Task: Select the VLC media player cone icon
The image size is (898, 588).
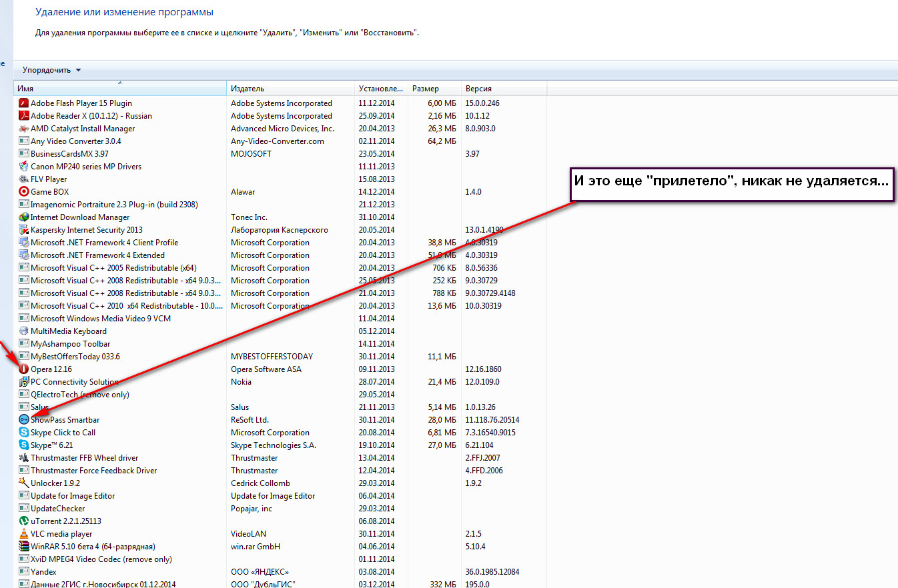Action: 24,534
